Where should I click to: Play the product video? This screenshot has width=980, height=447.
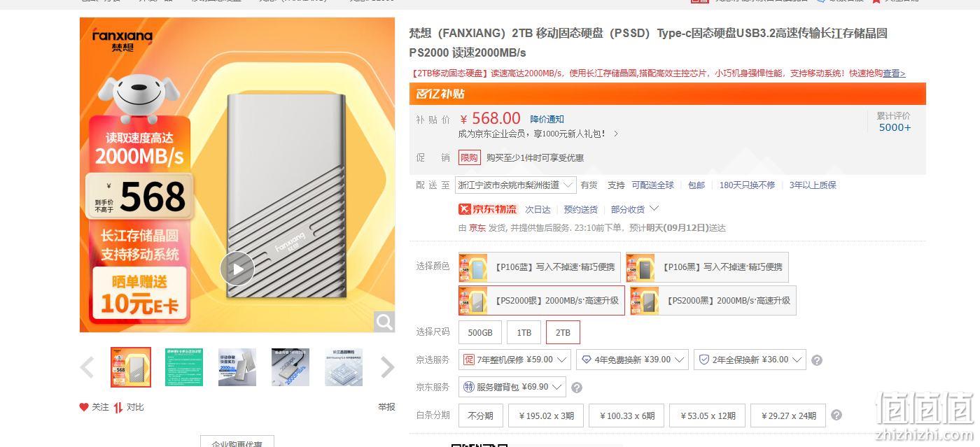click(x=237, y=269)
